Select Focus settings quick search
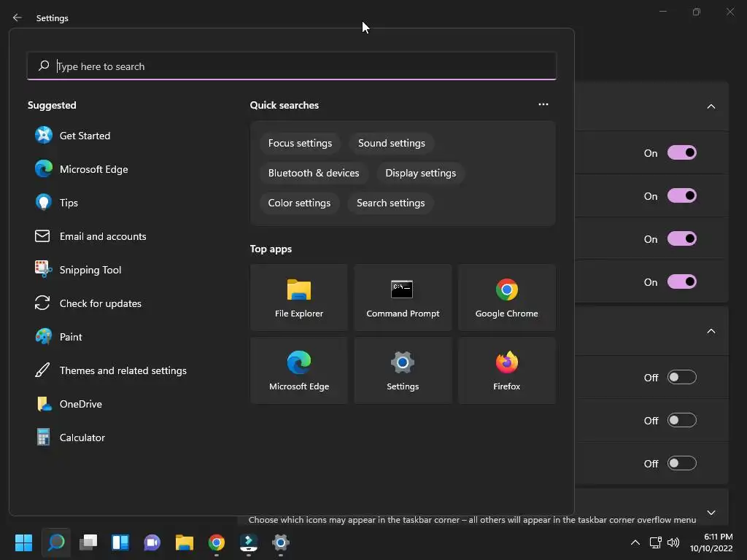Image resolution: width=747 pixels, height=560 pixels. (300, 144)
